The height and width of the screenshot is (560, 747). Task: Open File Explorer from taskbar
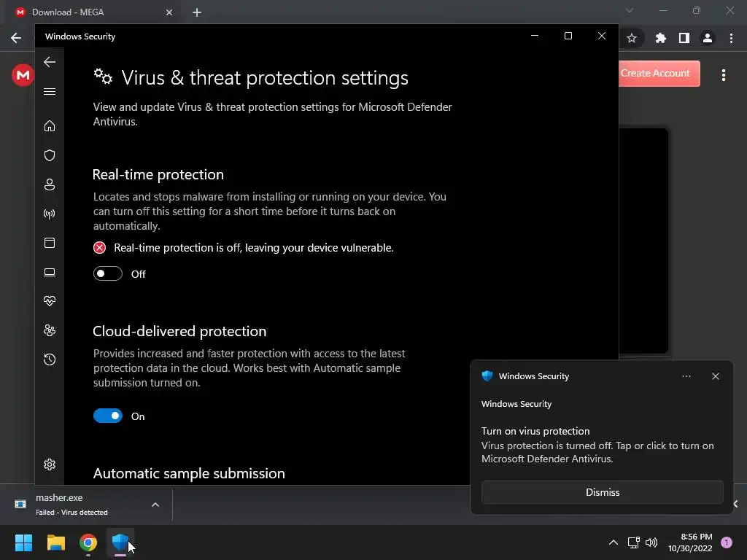point(55,542)
